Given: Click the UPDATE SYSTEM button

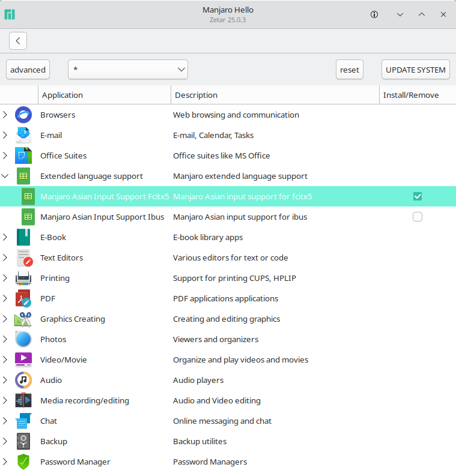Looking at the screenshot, I should tap(416, 70).
